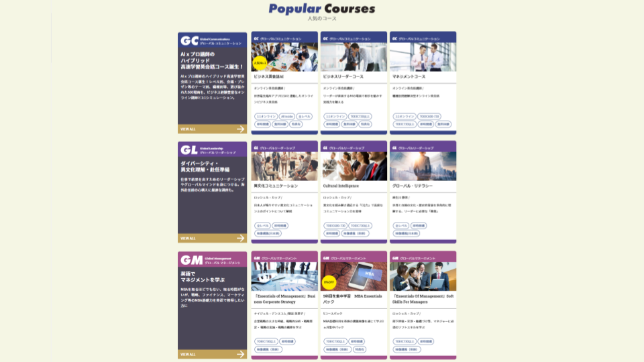Click the yellow discount badge on MBA Essentials

pyautogui.click(x=328, y=282)
